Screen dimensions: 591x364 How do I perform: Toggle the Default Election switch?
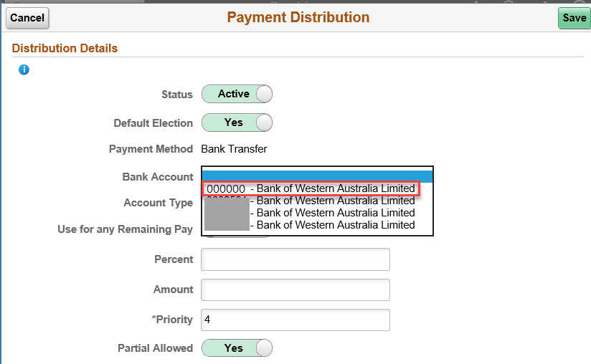click(x=237, y=123)
